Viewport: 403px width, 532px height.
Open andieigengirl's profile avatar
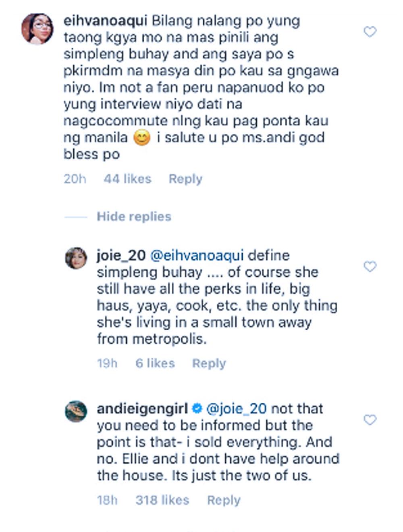[76, 411]
